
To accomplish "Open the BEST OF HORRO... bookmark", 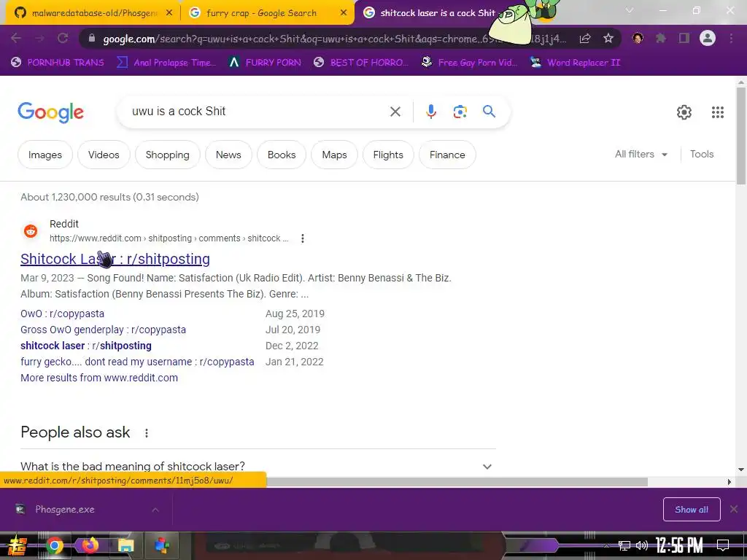I will [361, 63].
